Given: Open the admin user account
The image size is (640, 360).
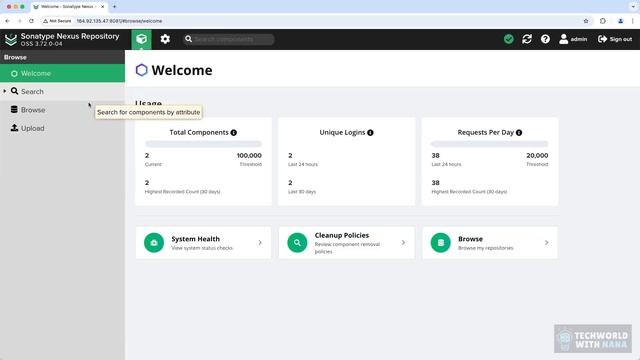Looking at the screenshot, I should [573, 39].
